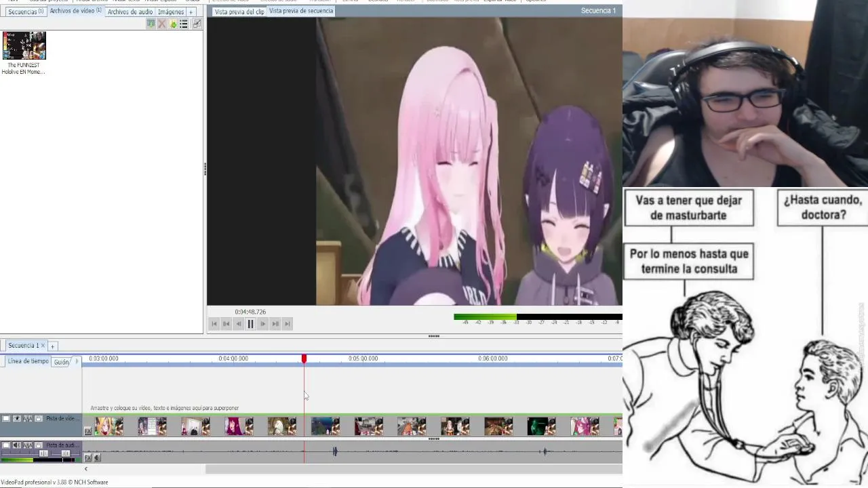
Task: Select the green-tinted clip in video track
Action: tap(541, 426)
